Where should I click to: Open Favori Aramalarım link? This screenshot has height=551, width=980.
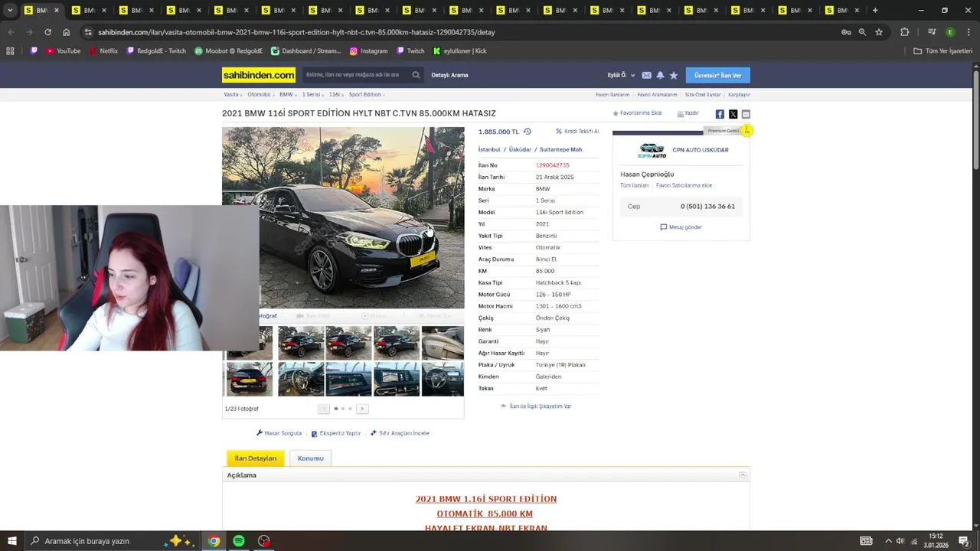coord(657,95)
